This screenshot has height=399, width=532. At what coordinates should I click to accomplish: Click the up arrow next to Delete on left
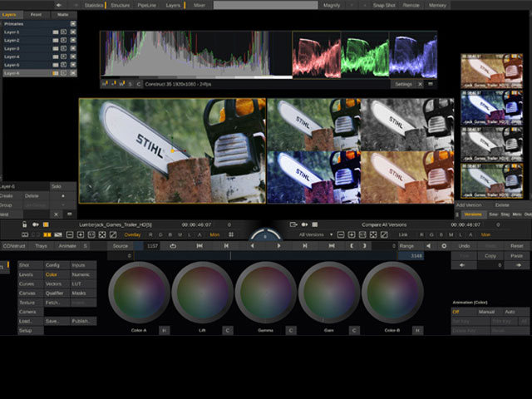pyautogui.click(x=63, y=196)
